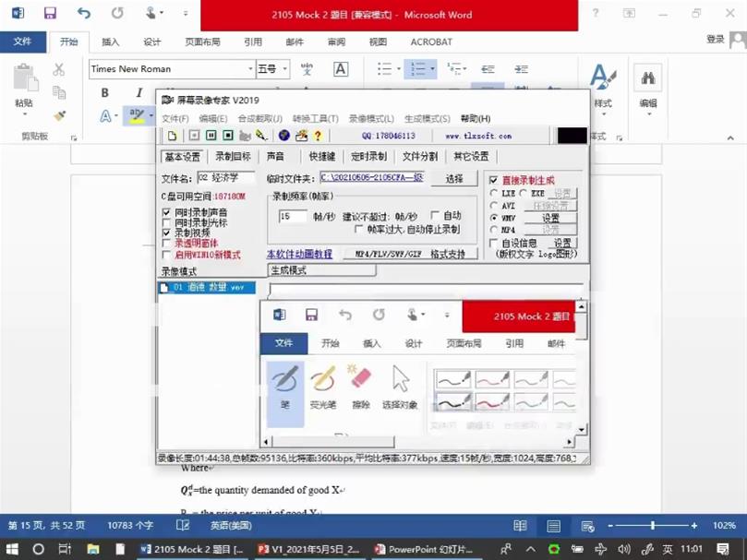Image resolution: width=747 pixels, height=560 pixels.
Task: Click the MP4/FLV/SWF/GIF 格式支持 button
Action: tap(410, 255)
